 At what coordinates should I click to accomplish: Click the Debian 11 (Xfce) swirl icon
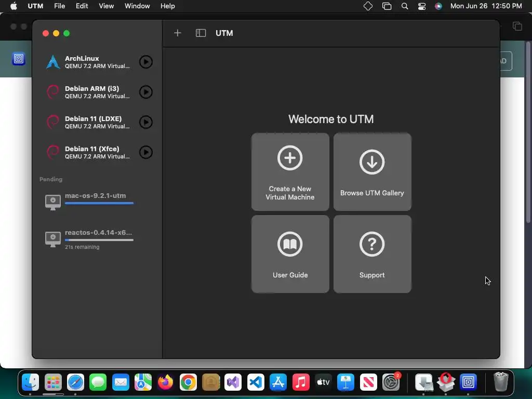click(x=53, y=152)
